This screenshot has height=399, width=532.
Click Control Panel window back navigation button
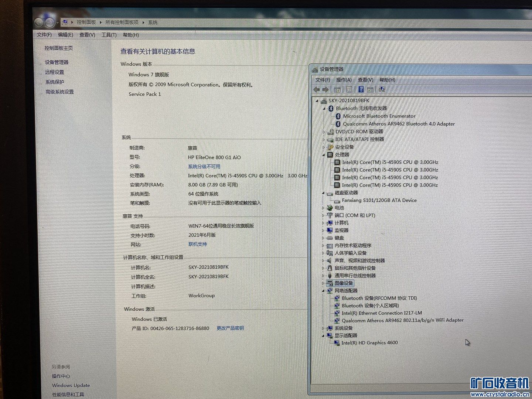(x=39, y=23)
